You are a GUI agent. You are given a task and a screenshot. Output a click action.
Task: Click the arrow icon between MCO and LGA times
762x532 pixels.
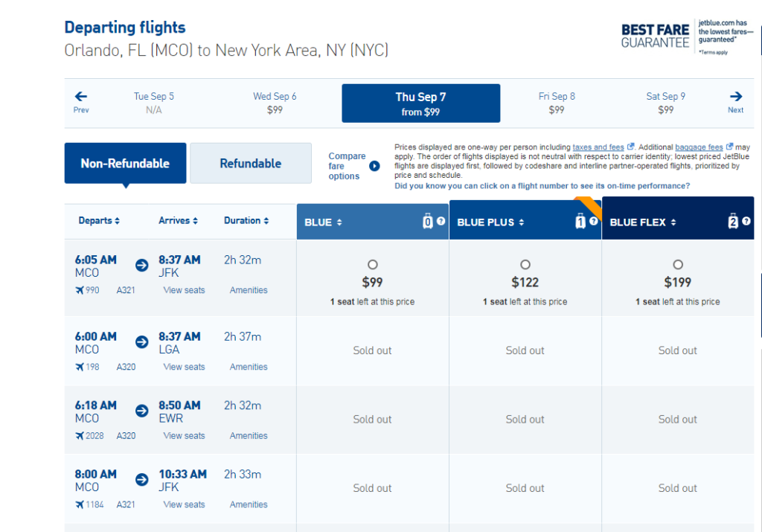[x=141, y=342]
